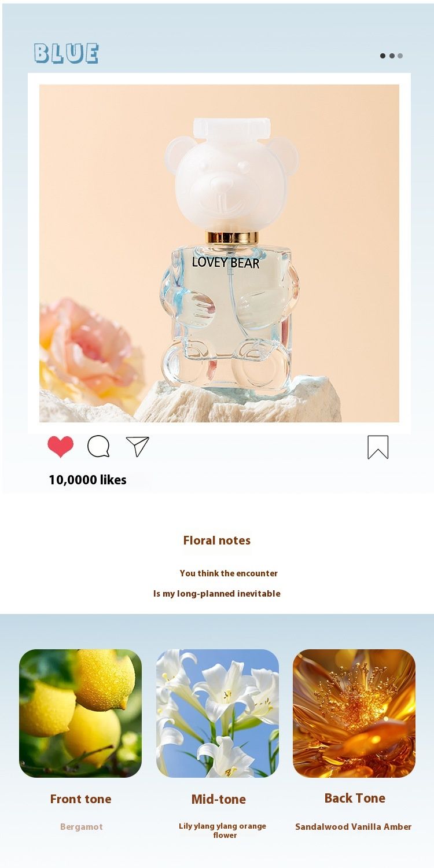434x868 pixels.
Task: Click Sandalwood Vanilla Amber text
Action: 354,827
